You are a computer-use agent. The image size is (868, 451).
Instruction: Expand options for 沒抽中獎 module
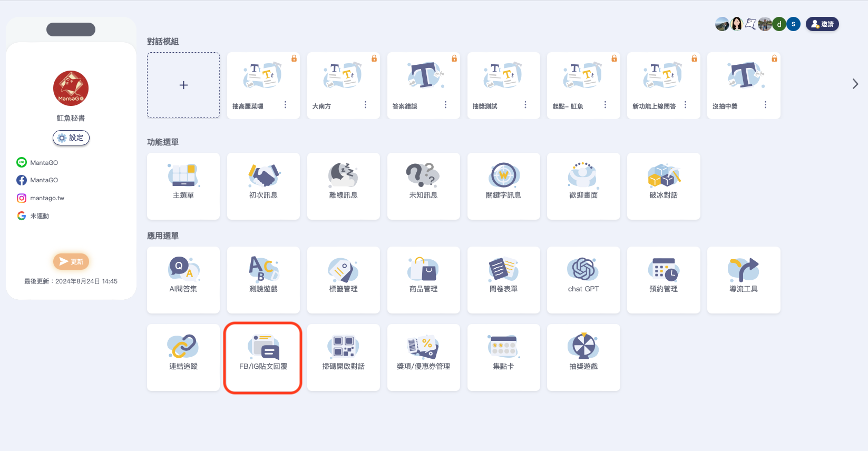click(x=765, y=105)
